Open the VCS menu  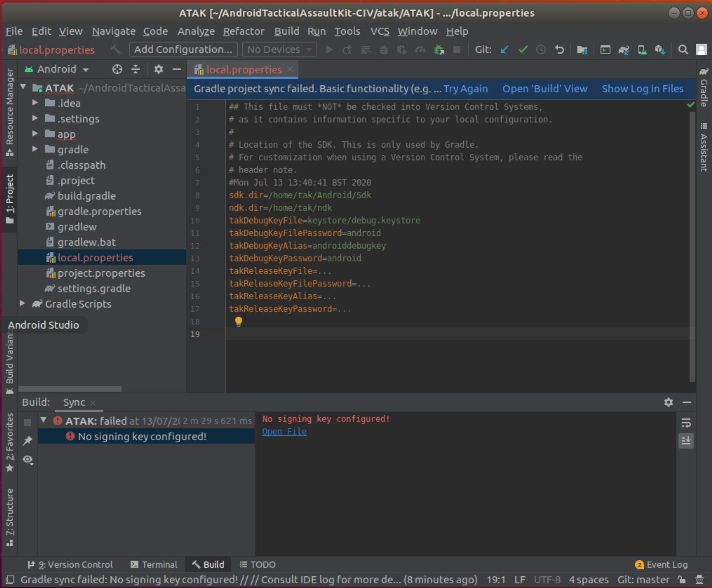[380, 31]
